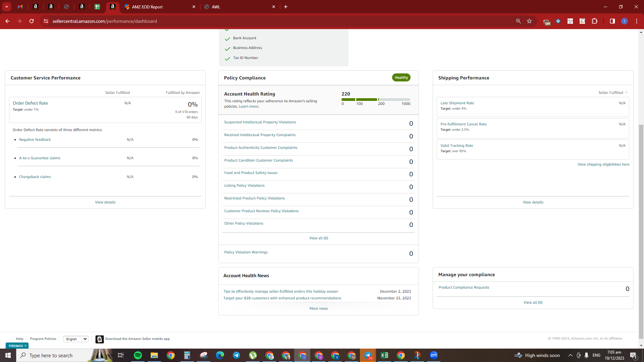Screen dimensions: 644x362
Task: Open the A-to-z Guarantee claims link
Action: pos(40,158)
